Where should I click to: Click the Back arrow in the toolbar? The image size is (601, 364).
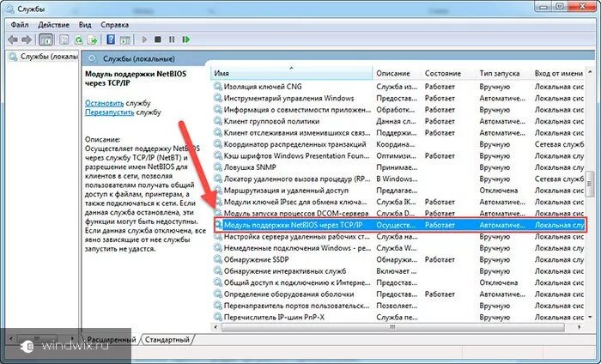point(13,39)
